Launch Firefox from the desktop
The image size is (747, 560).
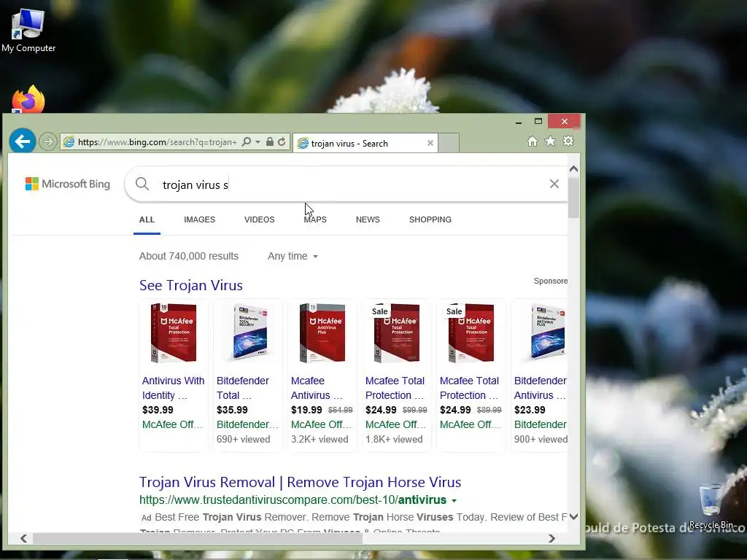(28, 99)
